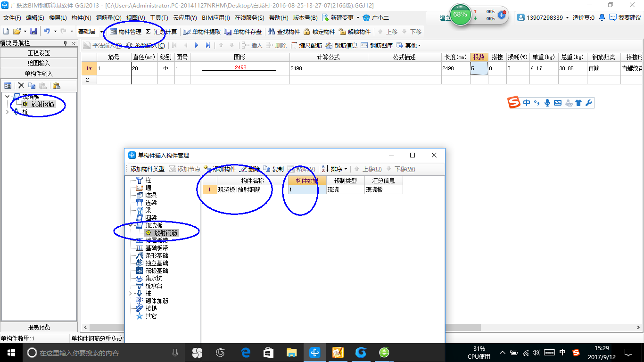Click the delete X icon in navigation panel

click(21, 86)
